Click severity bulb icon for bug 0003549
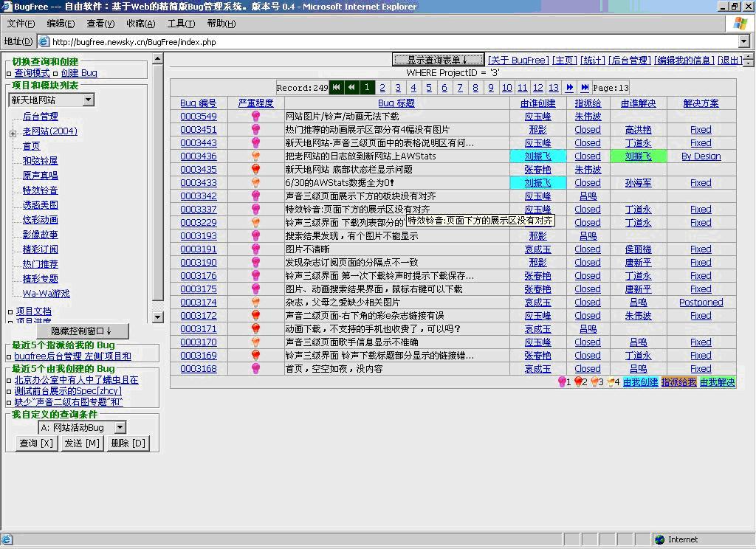The height and width of the screenshot is (549, 756). 256,117
